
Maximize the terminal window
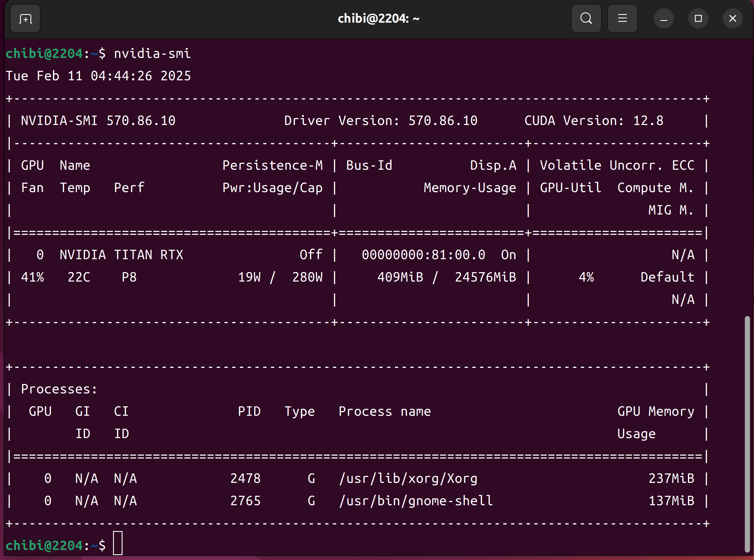698,19
